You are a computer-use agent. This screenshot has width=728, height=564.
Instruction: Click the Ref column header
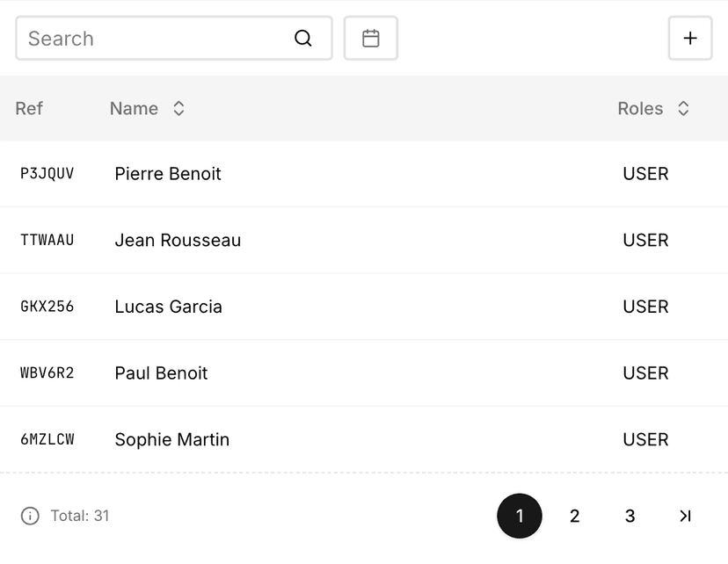coord(29,109)
